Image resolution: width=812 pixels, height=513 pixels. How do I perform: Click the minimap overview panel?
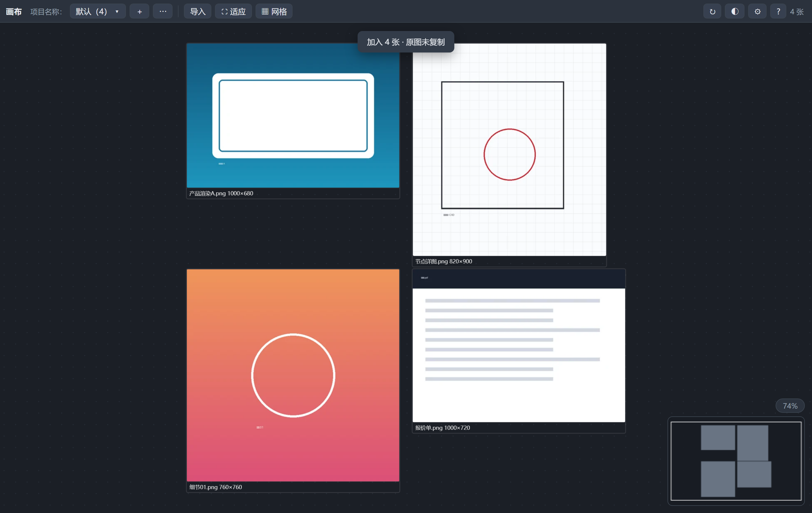coord(736,461)
